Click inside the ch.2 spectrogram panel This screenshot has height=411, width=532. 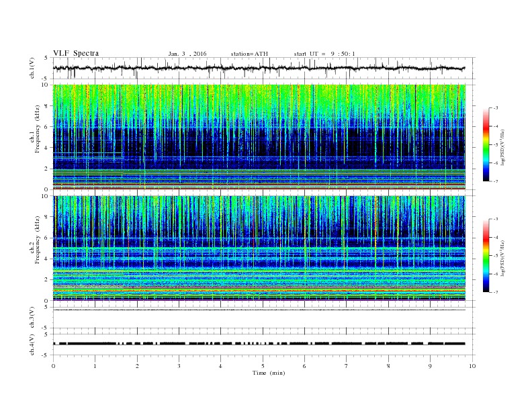259,248
